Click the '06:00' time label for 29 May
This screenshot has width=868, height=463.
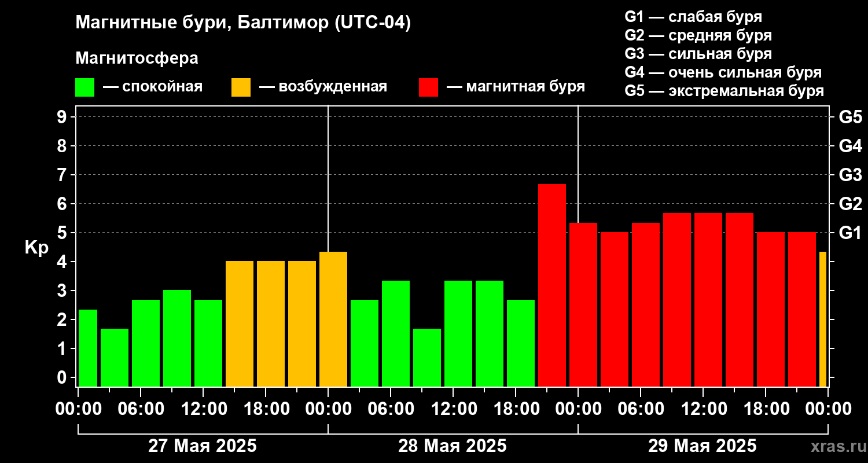(x=641, y=409)
